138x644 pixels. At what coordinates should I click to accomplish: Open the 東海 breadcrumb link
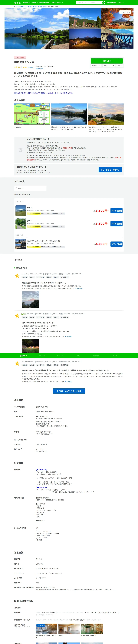(30, 7)
